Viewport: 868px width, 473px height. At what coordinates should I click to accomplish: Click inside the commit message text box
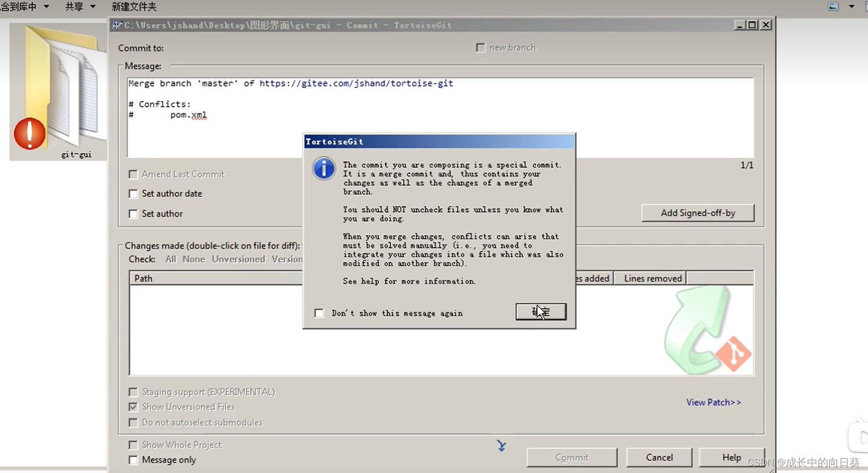click(x=440, y=117)
